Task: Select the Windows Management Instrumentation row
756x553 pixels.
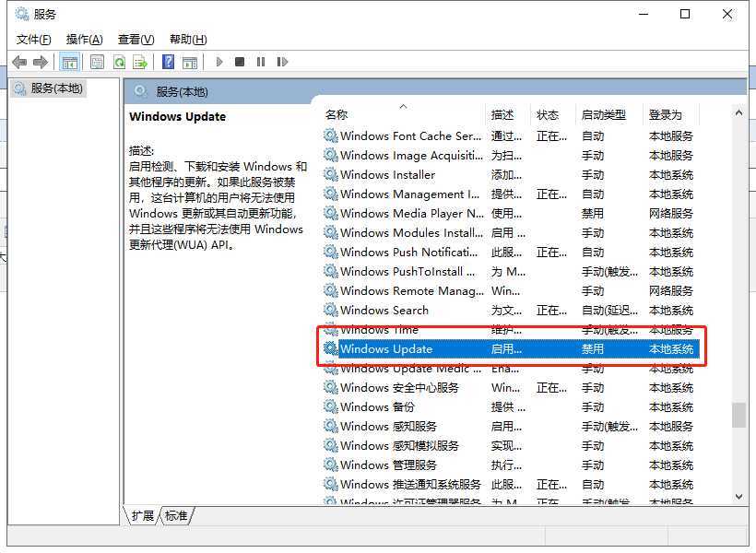Action: click(x=511, y=194)
